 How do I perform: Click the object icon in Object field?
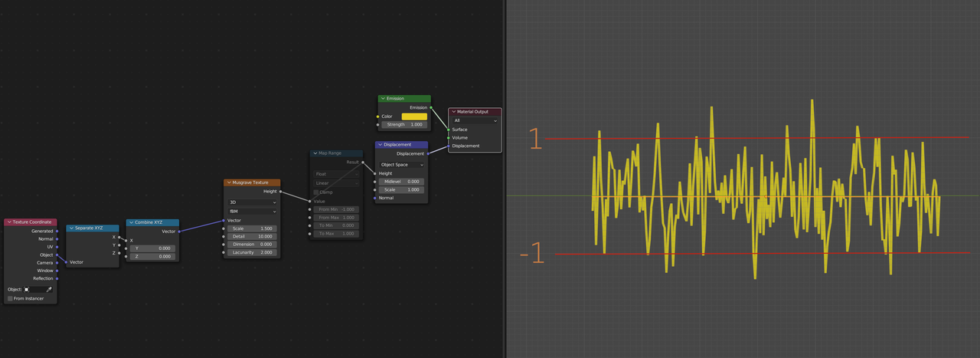26,290
